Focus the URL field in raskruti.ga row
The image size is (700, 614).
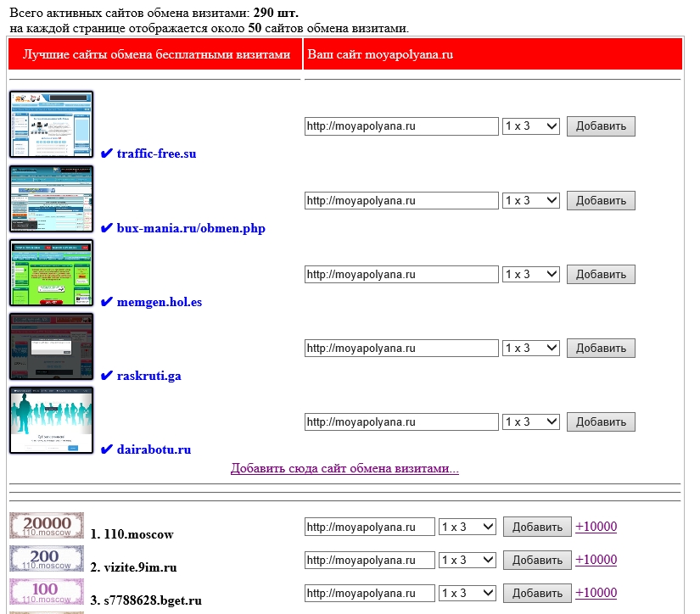(x=401, y=348)
